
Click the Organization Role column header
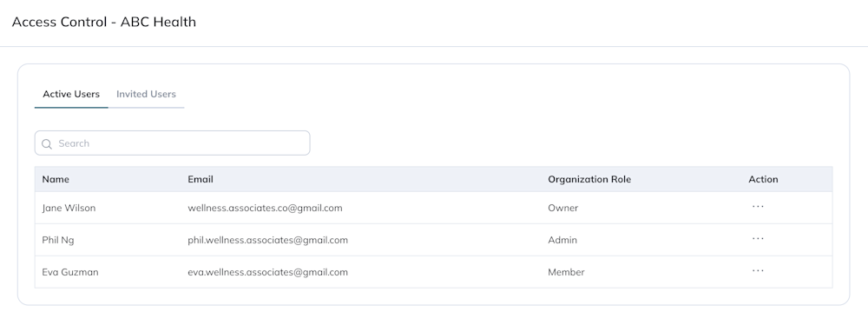pos(589,179)
